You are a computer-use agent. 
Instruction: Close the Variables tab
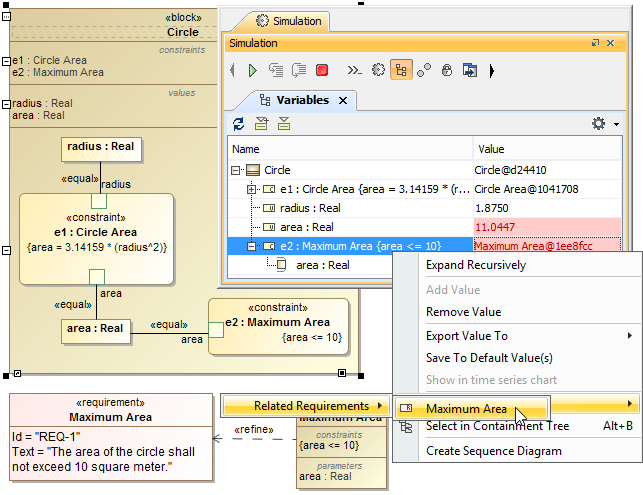point(343,101)
